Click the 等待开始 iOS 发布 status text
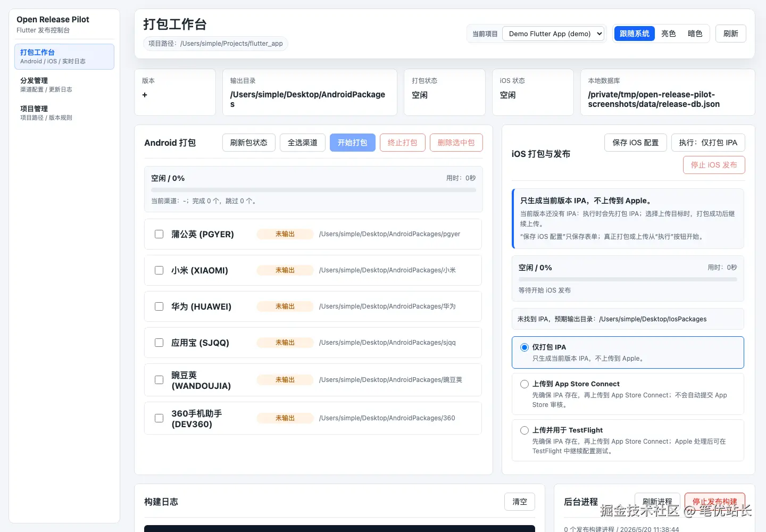Image resolution: width=766 pixels, height=532 pixels. [545, 290]
